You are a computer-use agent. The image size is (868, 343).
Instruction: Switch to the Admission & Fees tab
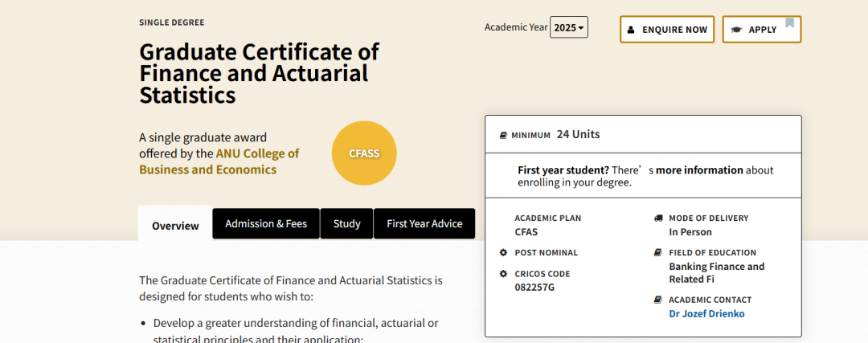266,224
